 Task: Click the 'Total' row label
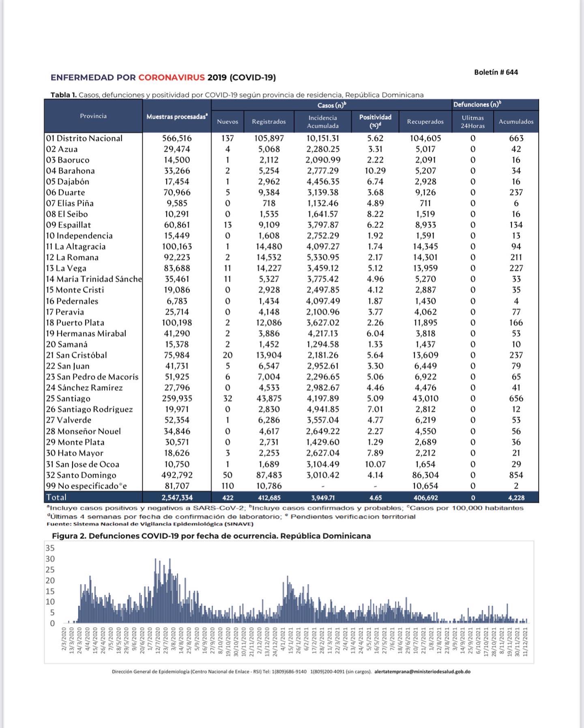56,497
